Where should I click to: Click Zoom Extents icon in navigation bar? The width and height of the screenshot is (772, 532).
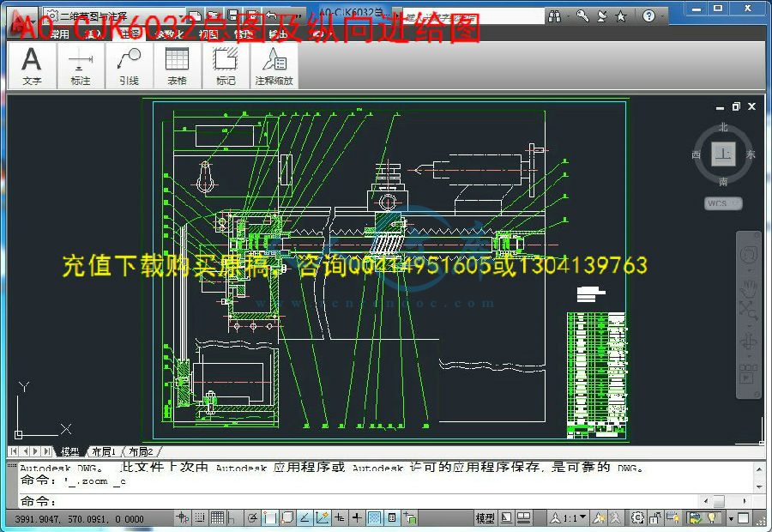(x=748, y=311)
